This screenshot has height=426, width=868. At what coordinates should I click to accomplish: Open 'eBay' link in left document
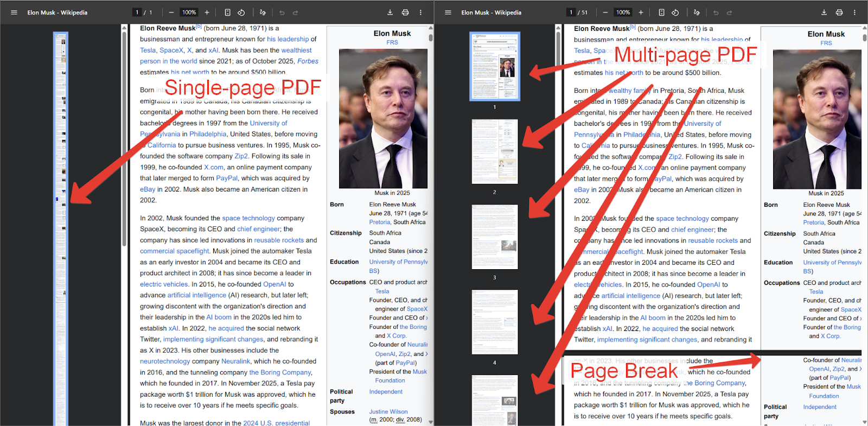[148, 189]
